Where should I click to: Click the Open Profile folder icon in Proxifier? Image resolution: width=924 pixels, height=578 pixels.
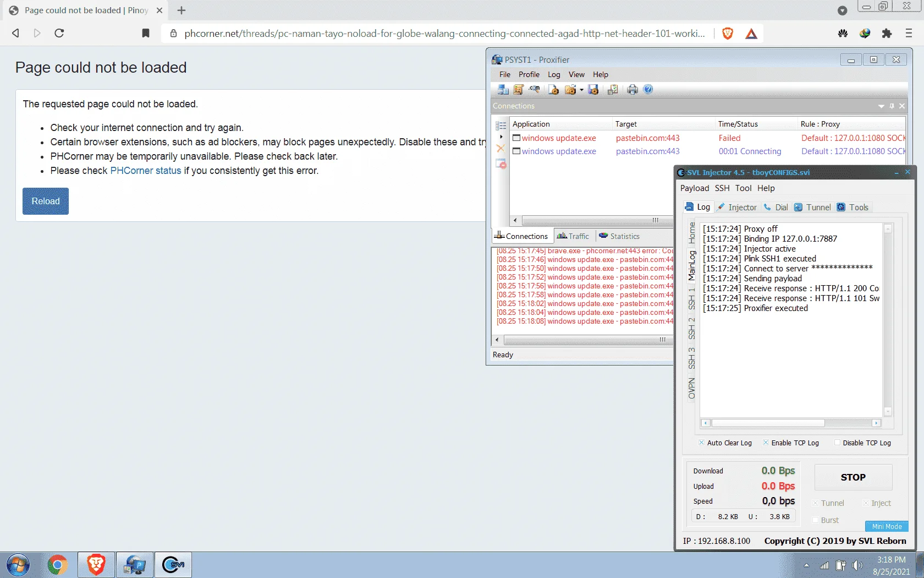(x=570, y=90)
